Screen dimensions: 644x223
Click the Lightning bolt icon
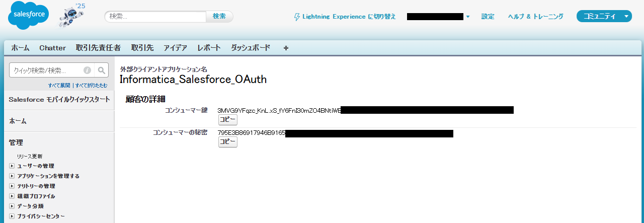pyautogui.click(x=297, y=17)
